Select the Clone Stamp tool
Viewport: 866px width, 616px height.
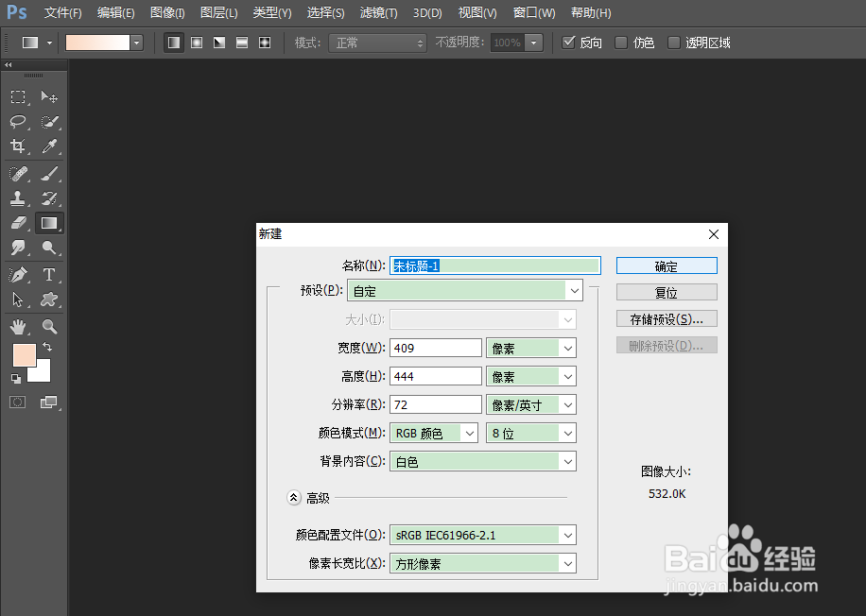pos(18,198)
